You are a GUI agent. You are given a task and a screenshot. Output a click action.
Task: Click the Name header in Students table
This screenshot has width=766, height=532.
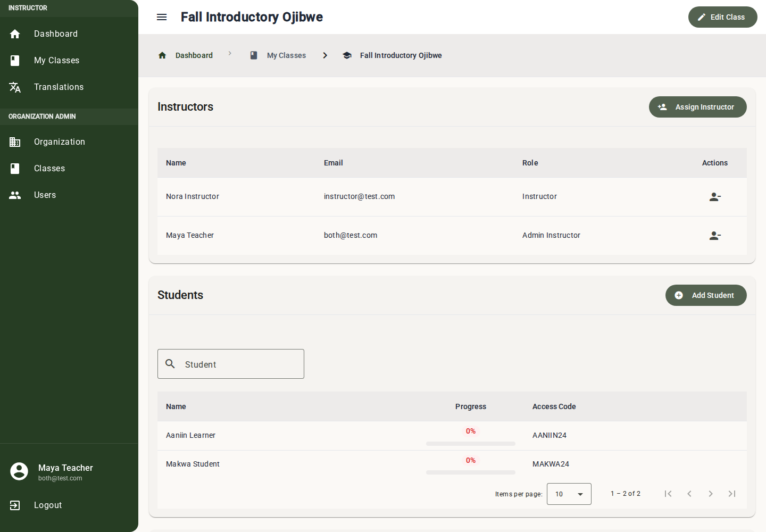tap(176, 406)
